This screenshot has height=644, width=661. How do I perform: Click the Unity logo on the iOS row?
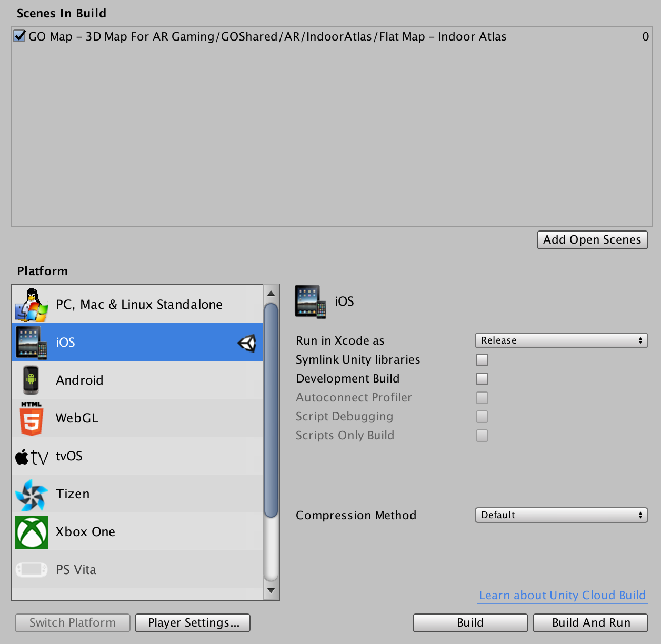tap(246, 342)
